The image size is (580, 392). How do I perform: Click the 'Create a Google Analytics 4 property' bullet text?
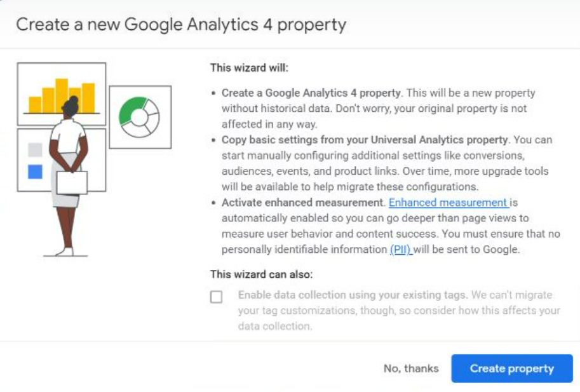(x=311, y=93)
